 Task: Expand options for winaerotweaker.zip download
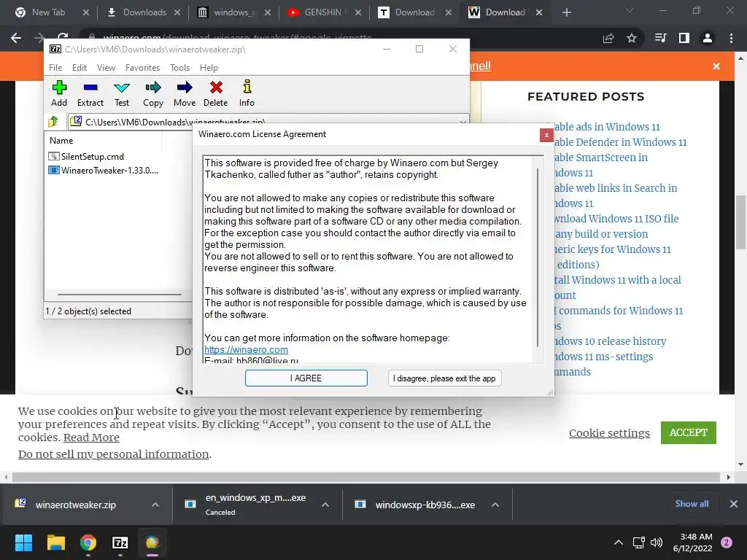(x=155, y=505)
